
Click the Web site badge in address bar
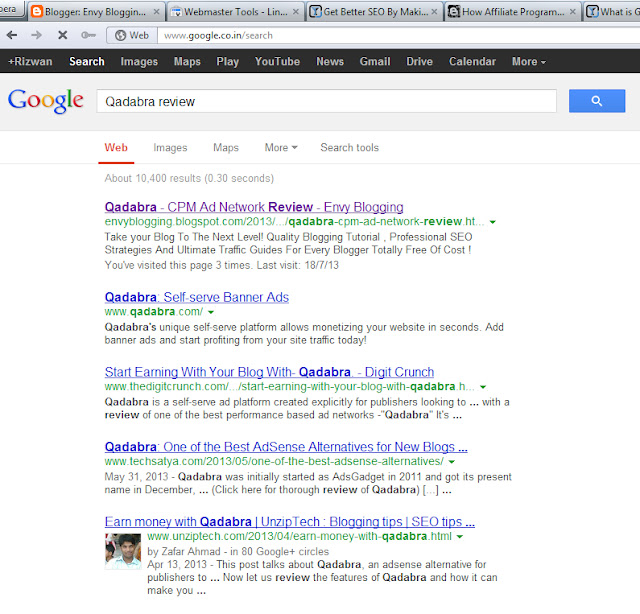132,36
